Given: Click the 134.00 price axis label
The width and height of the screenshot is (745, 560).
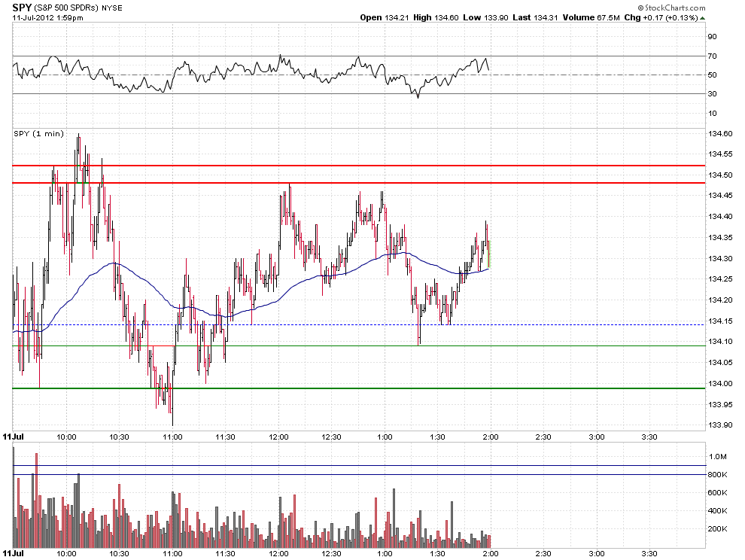Looking at the screenshot, I should pos(720,383).
